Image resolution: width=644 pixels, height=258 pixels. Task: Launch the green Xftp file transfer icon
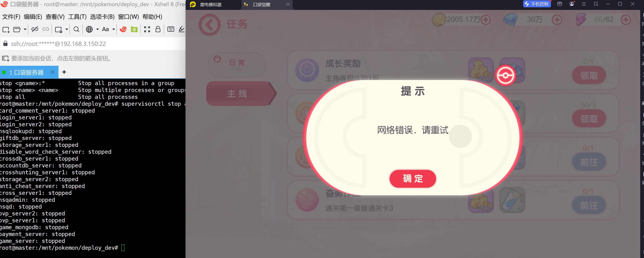point(134,30)
